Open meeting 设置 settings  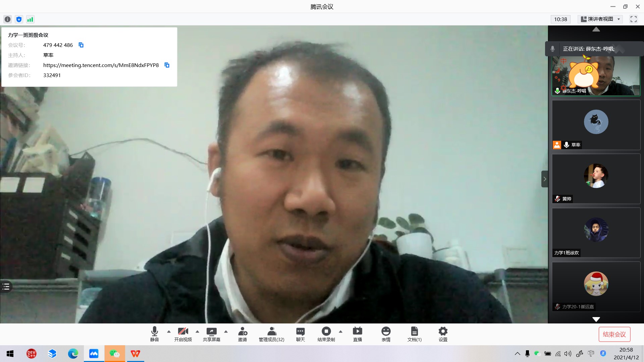click(x=443, y=334)
